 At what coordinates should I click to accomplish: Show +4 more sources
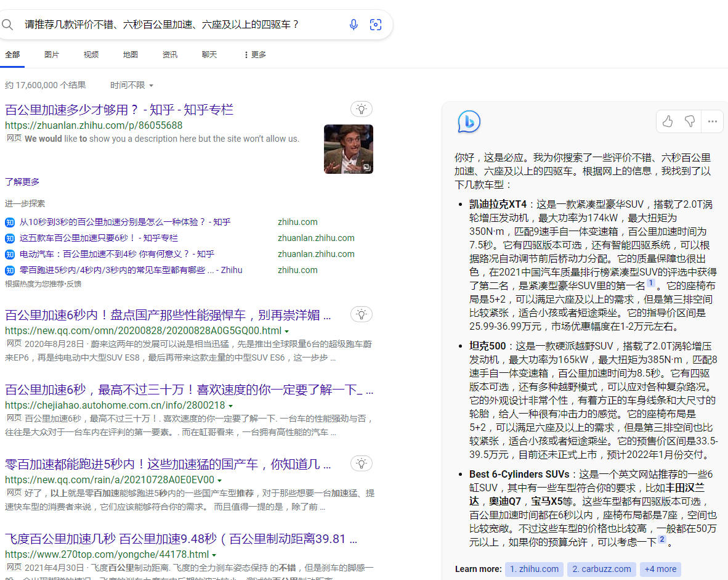660,570
